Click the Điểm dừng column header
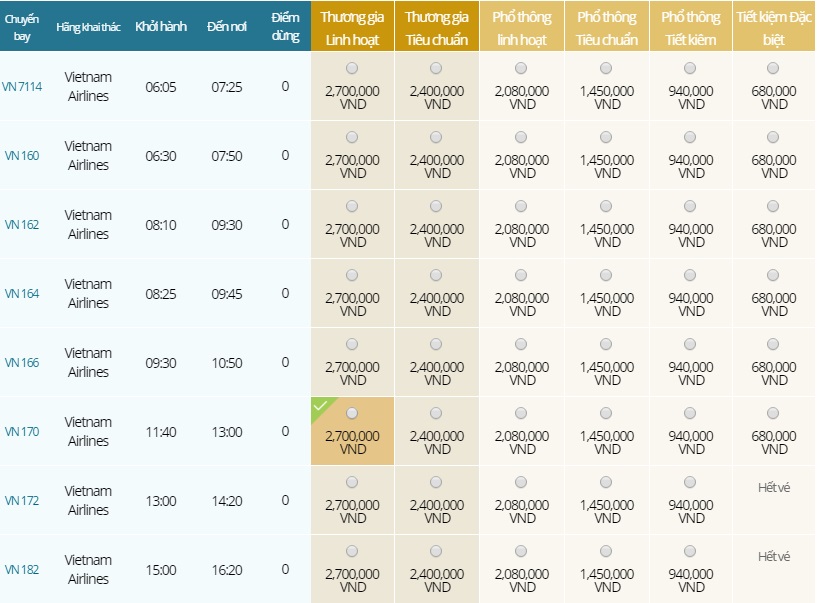 coord(285,27)
